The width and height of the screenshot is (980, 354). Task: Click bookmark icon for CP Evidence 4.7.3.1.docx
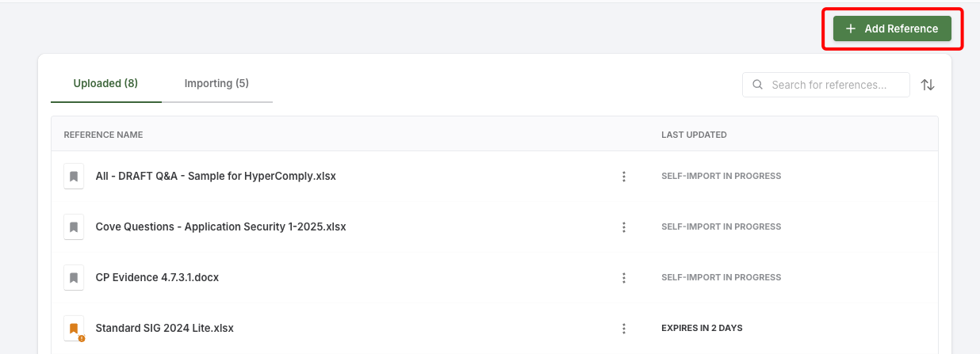[x=74, y=277]
